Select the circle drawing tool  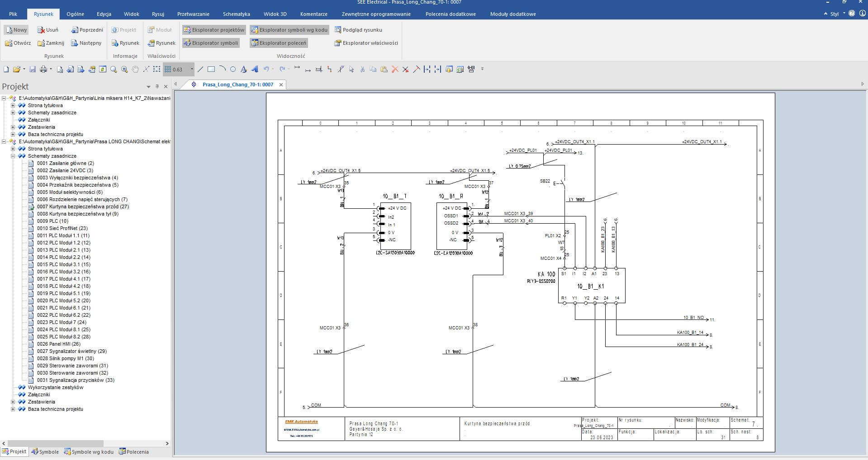pyautogui.click(x=233, y=69)
